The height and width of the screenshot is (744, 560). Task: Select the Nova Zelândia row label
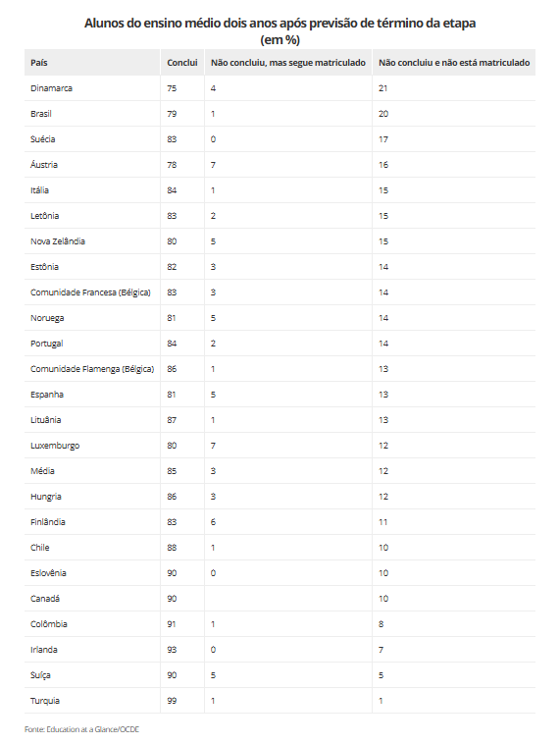point(58,241)
